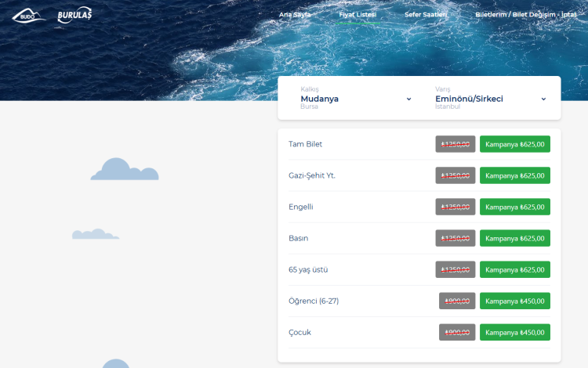588x368 pixels.
Task: Choose Engelli Kampanya ₺625,00 button
Action: [514, 207]
